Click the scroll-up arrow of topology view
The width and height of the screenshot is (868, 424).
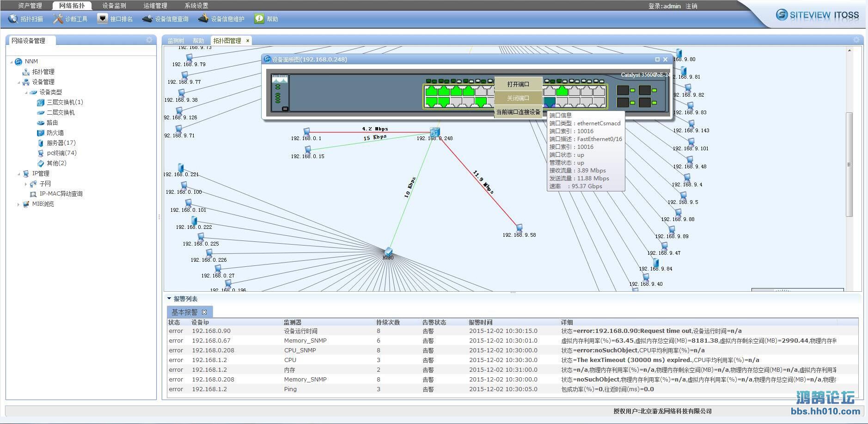849,50
